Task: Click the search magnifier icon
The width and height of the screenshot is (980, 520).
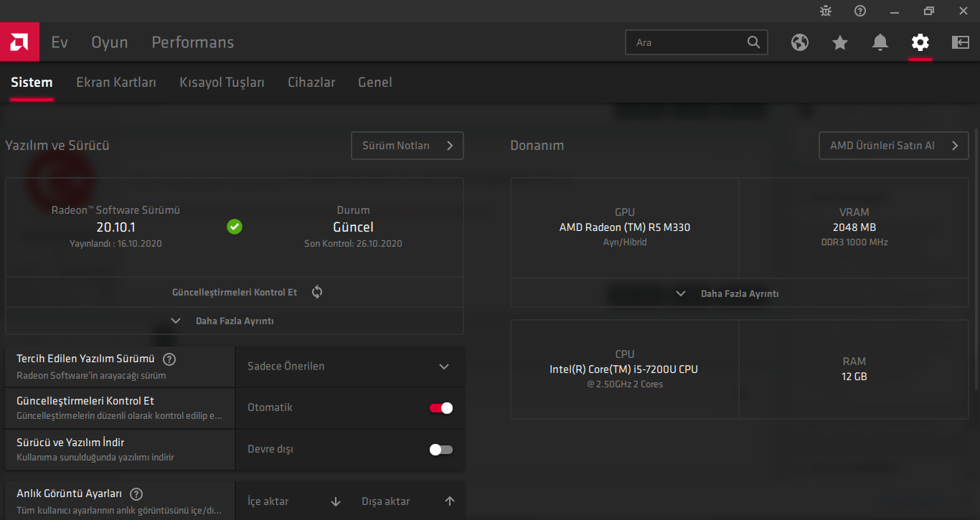Action: 753,42
